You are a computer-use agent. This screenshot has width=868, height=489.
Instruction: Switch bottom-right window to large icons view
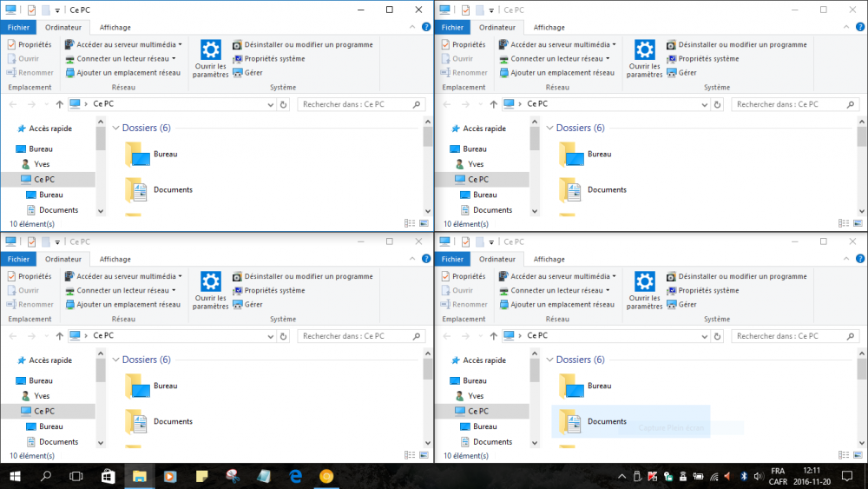click(x=858, y=454)
